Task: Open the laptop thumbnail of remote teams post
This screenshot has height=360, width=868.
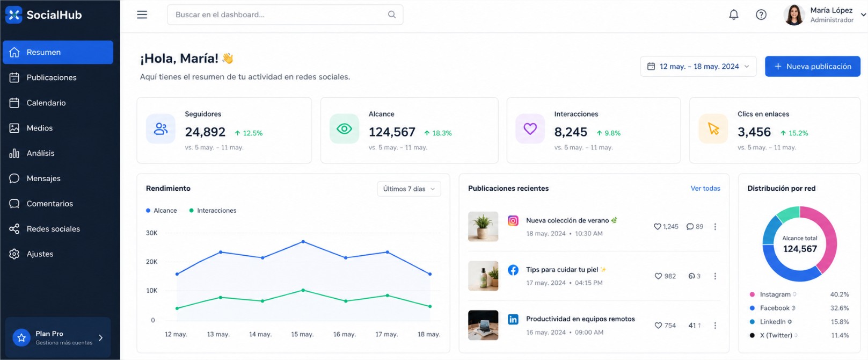Action: [483, 325]
